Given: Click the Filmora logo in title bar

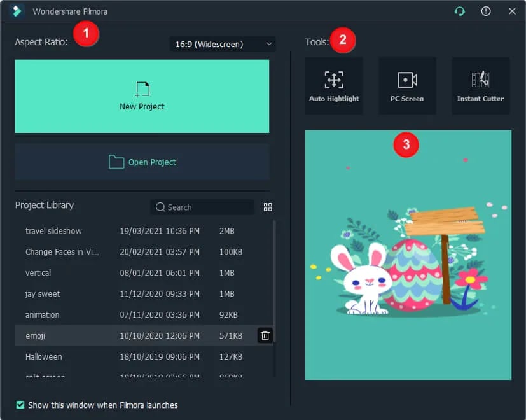Looking at the screenshot, I should (17, 11).
